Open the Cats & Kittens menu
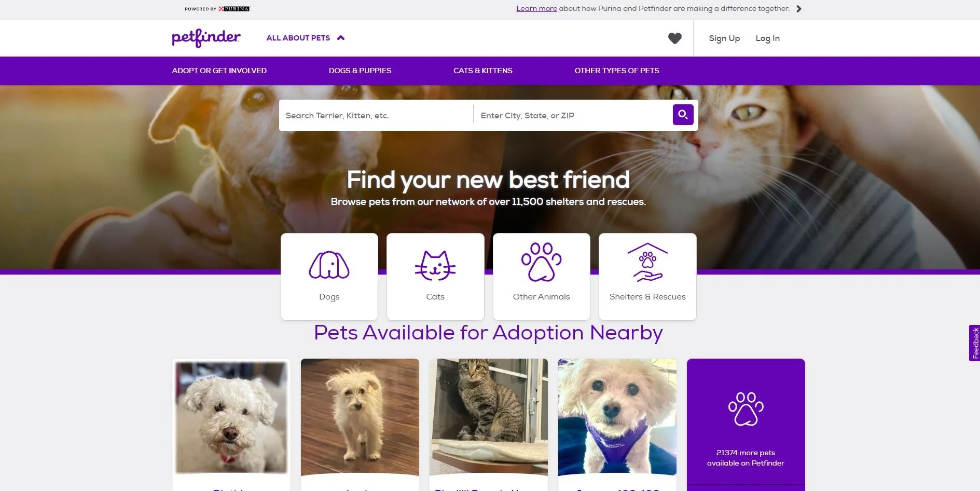 [x=482, y=71]
